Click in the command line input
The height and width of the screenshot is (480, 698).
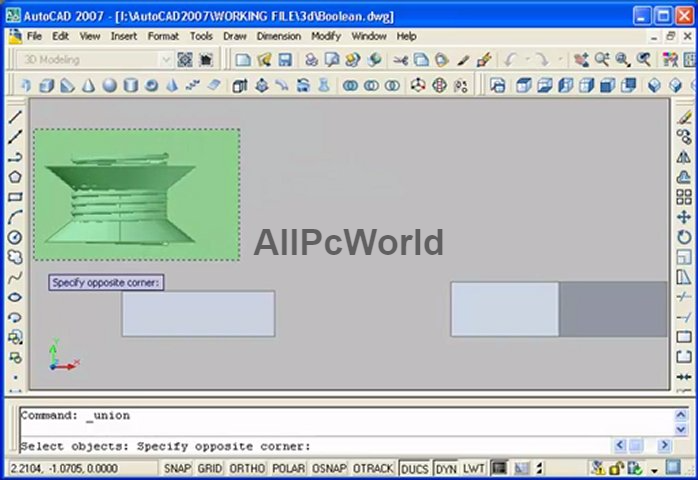tap(316, 446)
